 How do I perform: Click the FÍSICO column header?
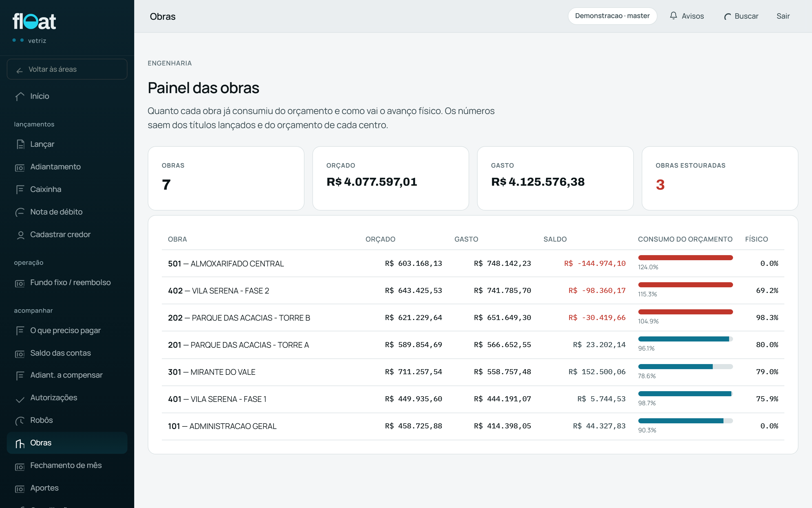pyautogui.click(x=756, y=239)
